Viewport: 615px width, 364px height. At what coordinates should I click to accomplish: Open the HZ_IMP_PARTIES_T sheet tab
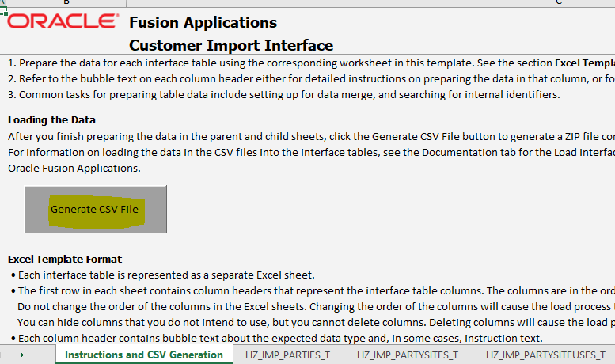pos(287,355)
